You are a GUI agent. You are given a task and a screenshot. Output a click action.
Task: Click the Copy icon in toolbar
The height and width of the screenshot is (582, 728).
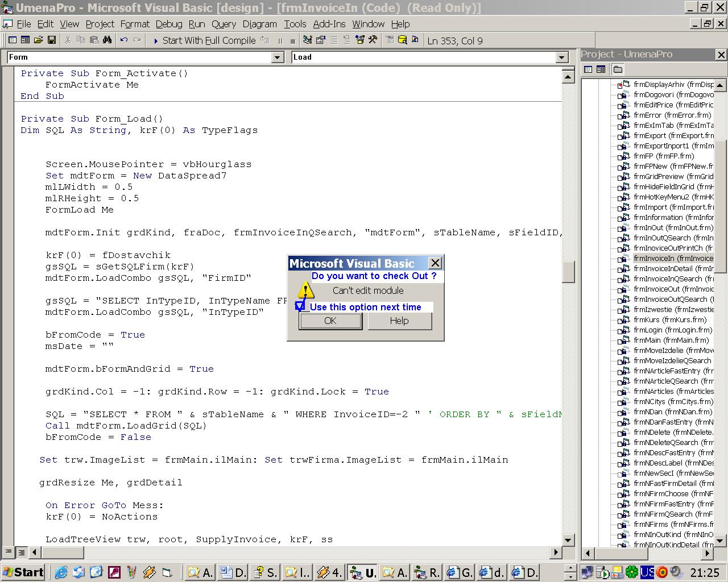[x=81, y=40]
